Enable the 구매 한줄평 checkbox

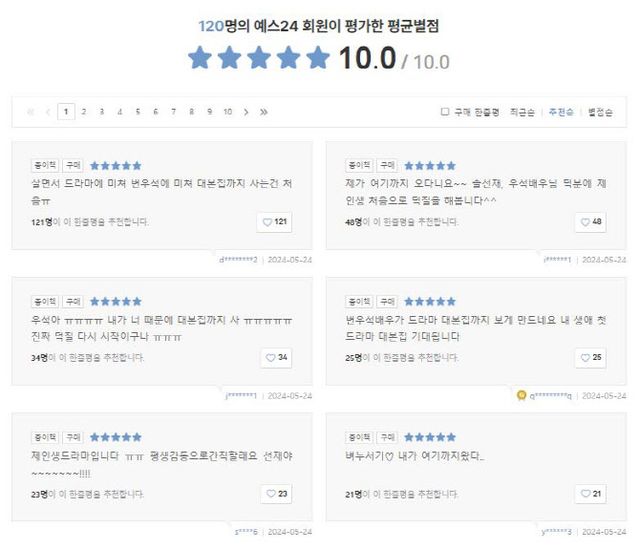(445, 112)
